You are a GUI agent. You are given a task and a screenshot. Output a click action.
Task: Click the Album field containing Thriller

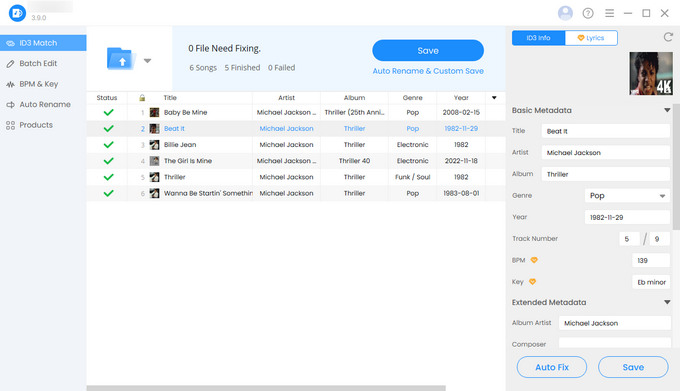(x=605, y=174)
